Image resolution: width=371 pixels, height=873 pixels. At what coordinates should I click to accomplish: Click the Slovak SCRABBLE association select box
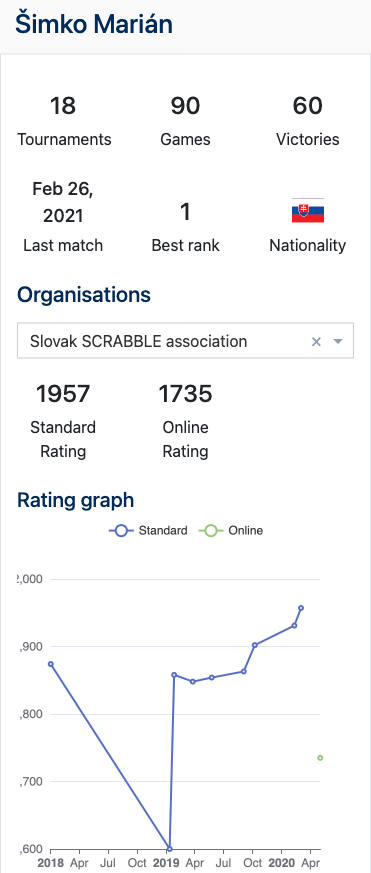[x=185, y=341]
